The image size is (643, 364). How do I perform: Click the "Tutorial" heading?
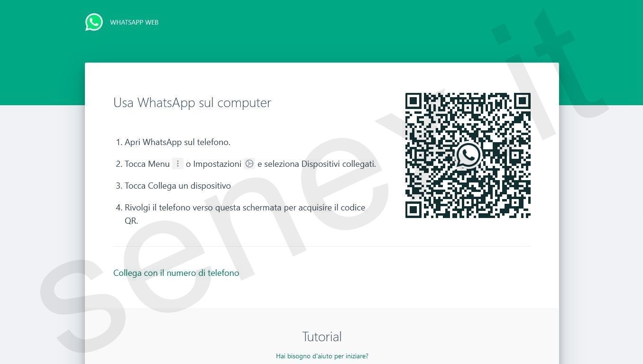[322, 337]
